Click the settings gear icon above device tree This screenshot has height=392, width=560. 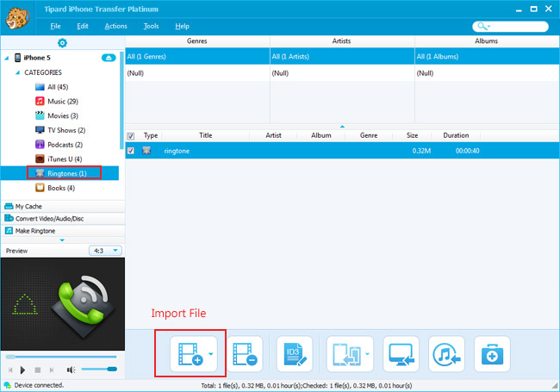tap(62, 43)
